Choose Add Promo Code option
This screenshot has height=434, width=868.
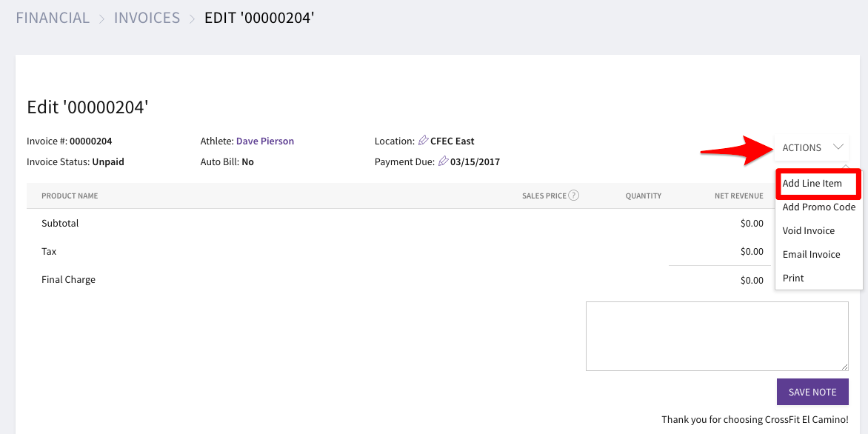click(818, 207)
